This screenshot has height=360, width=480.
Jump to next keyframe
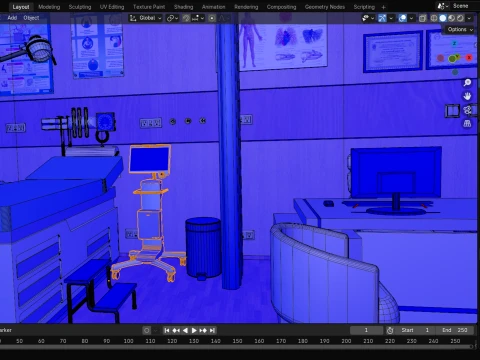pyautogui.click(x=203, y=330)
